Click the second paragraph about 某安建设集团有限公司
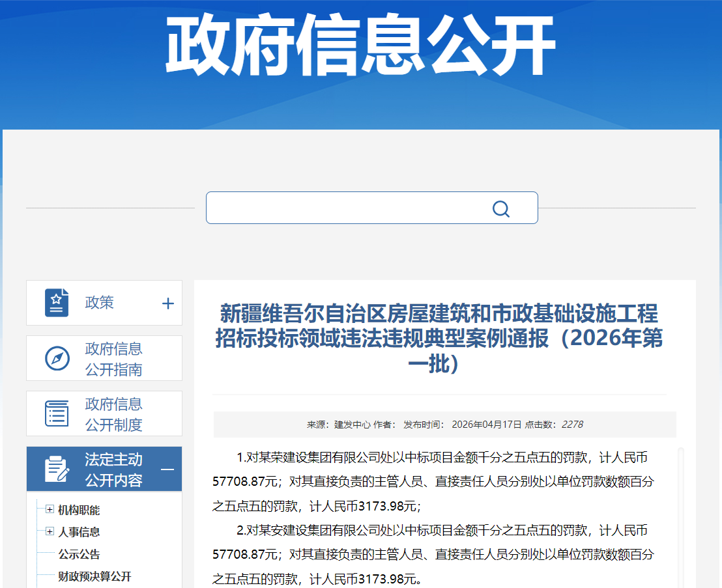This screenshot has width=722, height=588. click(x=433, y=554)
